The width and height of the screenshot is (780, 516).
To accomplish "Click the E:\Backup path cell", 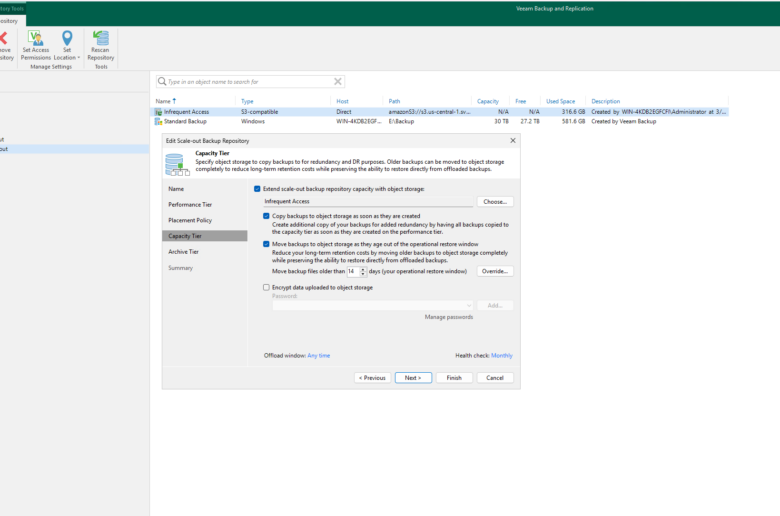I will (401, 121).
